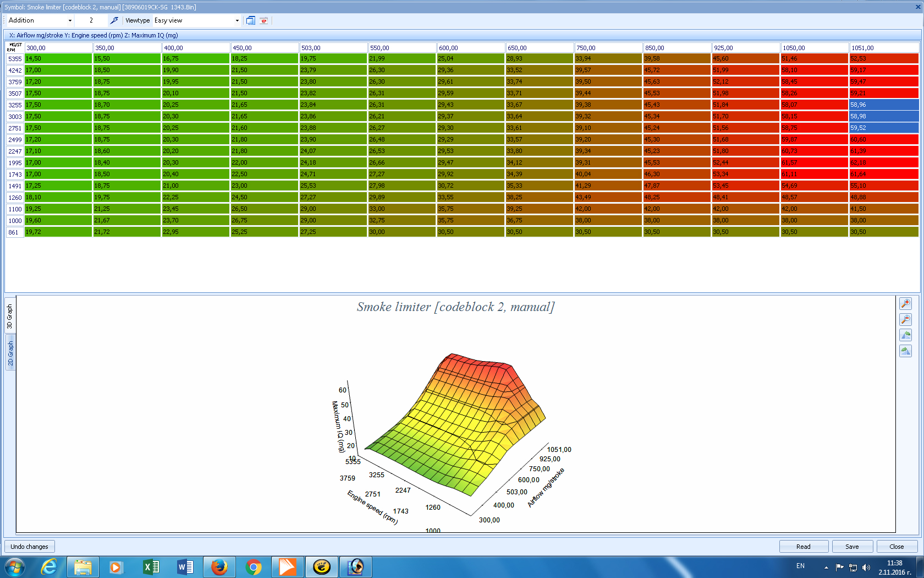Click the apply operation wand icon

tap(114, 20)
